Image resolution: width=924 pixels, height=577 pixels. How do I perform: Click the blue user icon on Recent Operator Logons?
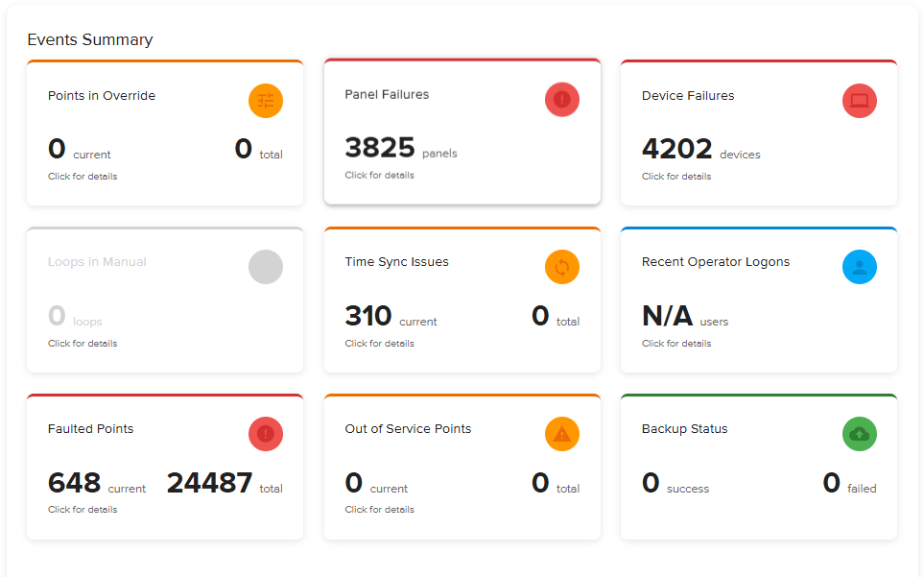pyautogui.click(x=860, y=267)
